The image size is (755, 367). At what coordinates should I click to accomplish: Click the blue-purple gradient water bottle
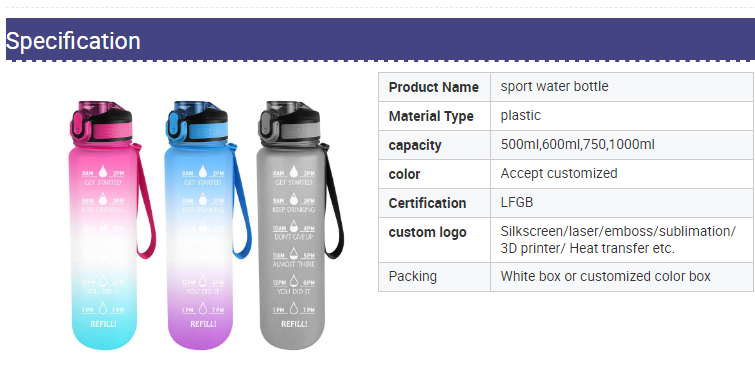pos(205,225)
